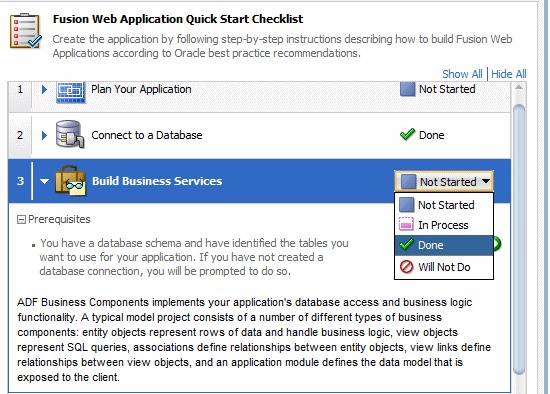Click the 'Create the application by following' description

pos(282,46)
